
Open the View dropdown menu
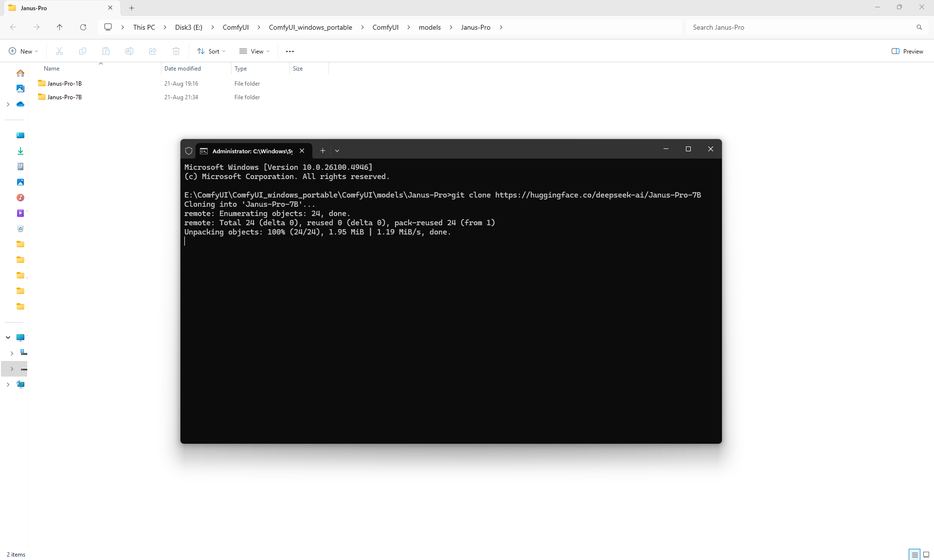(254, 51)
